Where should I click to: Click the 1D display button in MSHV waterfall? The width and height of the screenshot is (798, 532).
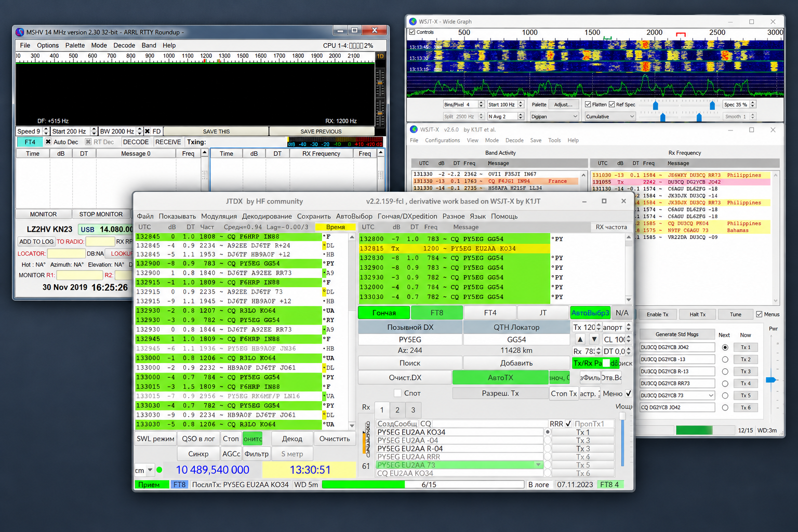point(380,56)
